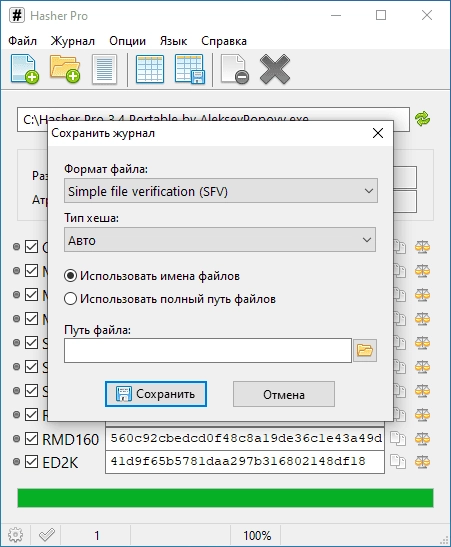451x547 pixels.
Task: Click the Отмена button
Action: click(284, 394)
